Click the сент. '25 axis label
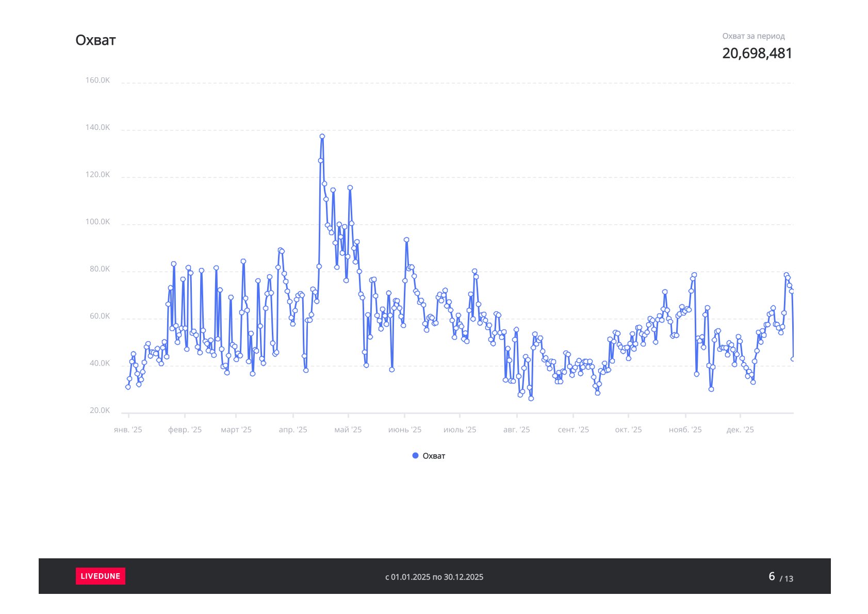 click(573, 429)
